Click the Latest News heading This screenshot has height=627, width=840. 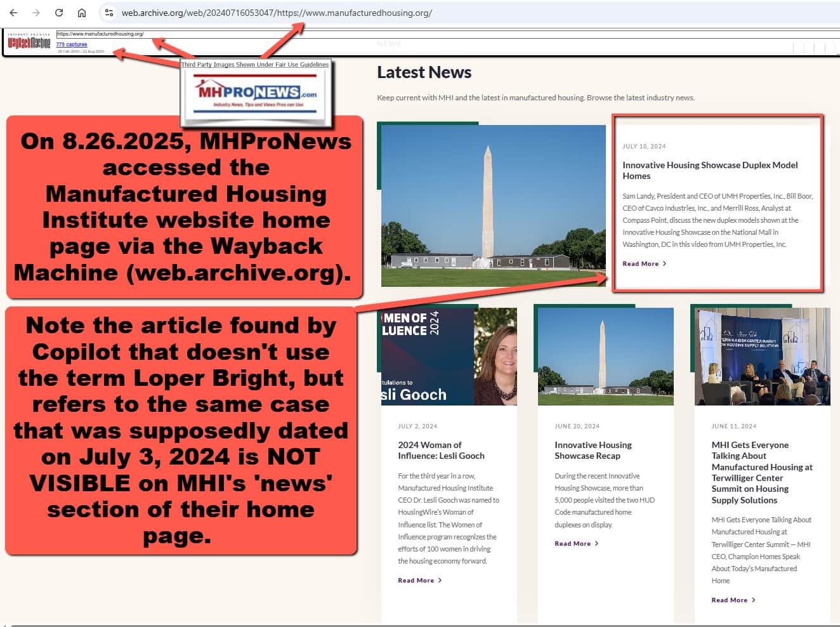click(424, 72)
